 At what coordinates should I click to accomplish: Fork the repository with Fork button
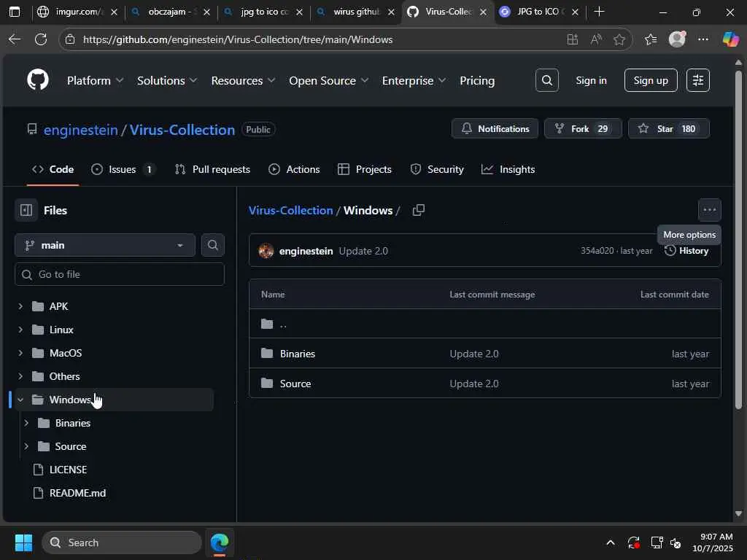click(x=583, y=128)
